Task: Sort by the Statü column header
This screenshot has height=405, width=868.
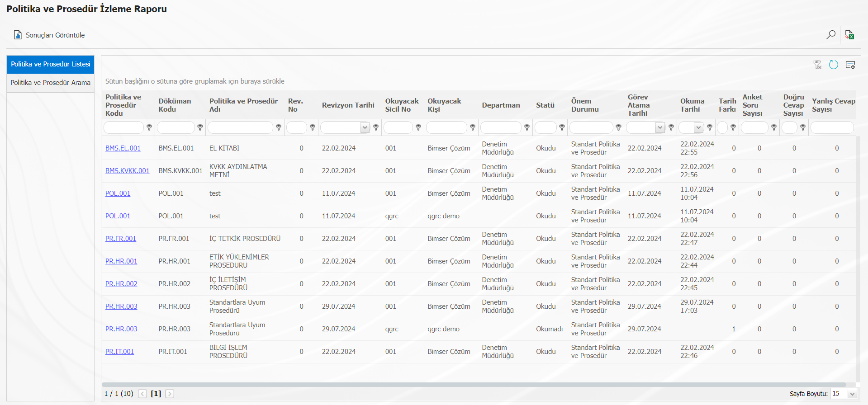Action: (545, 105)
